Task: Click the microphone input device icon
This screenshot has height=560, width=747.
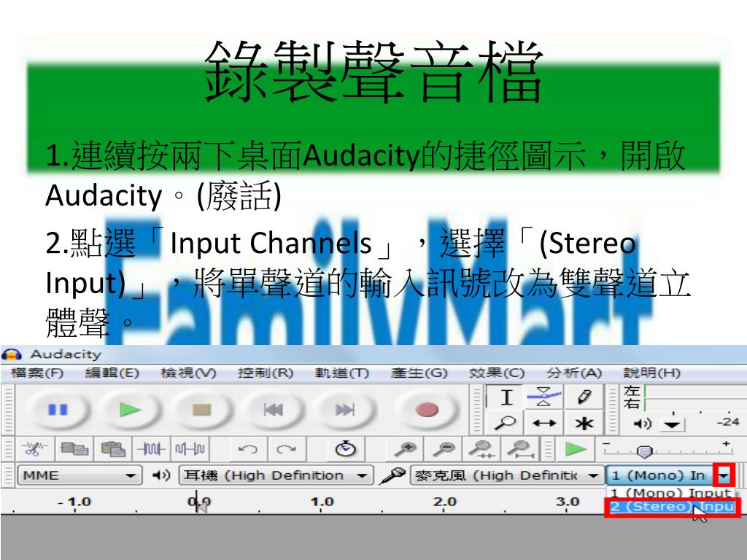Action: click(392, 475)
